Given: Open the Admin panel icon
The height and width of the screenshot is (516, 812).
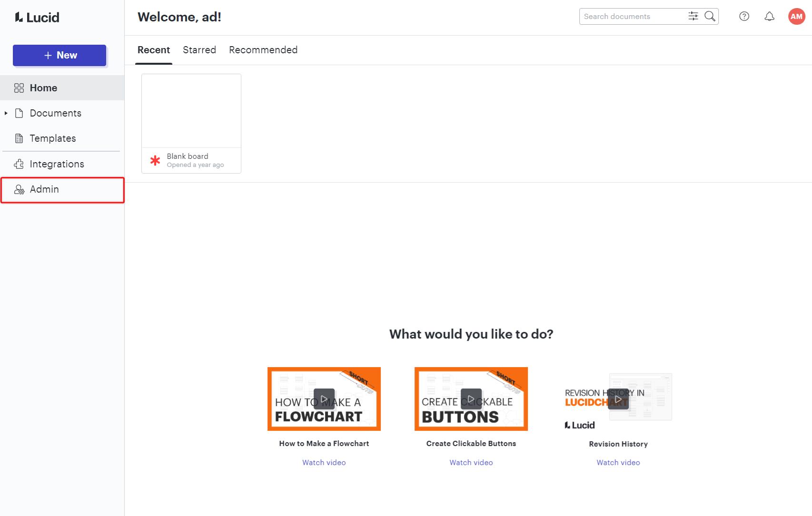Looking at the screenshot, I should (x=19, y=189).
